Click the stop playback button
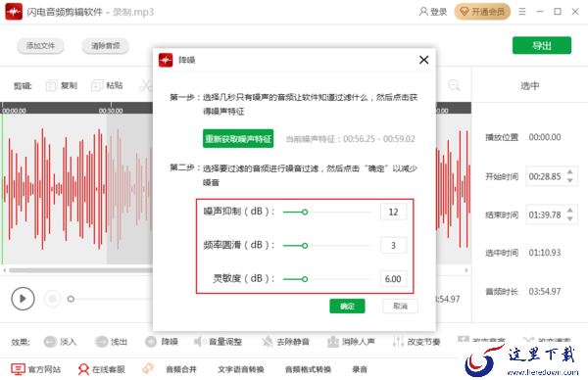Viewport: 588px width, 380px height. point(53,299)
